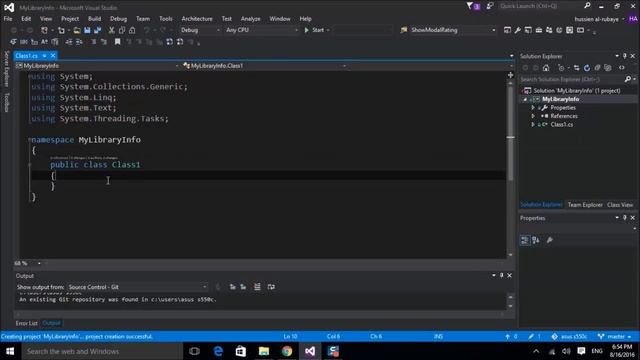Click the asus s550c repository in status bar
640x360 pixels.
coord(569,337)
